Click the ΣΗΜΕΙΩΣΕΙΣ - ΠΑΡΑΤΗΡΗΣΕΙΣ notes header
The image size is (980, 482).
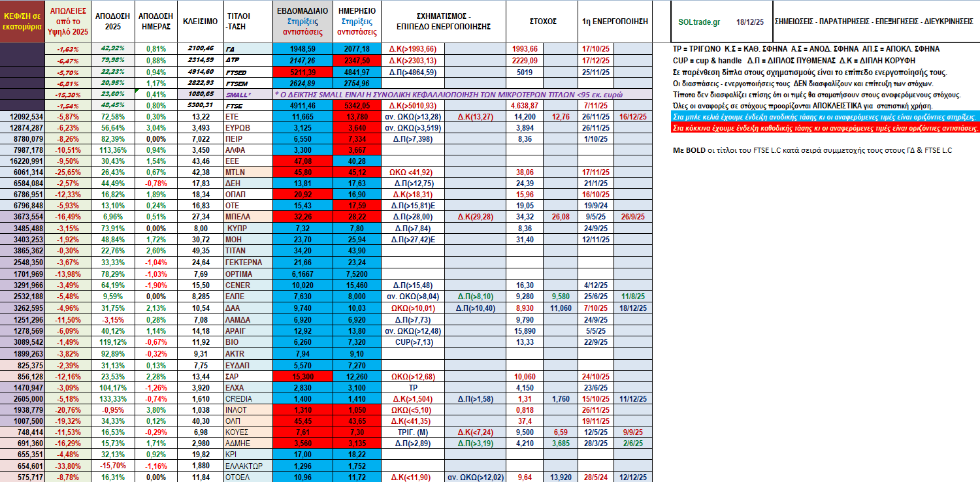pos(874,22)
